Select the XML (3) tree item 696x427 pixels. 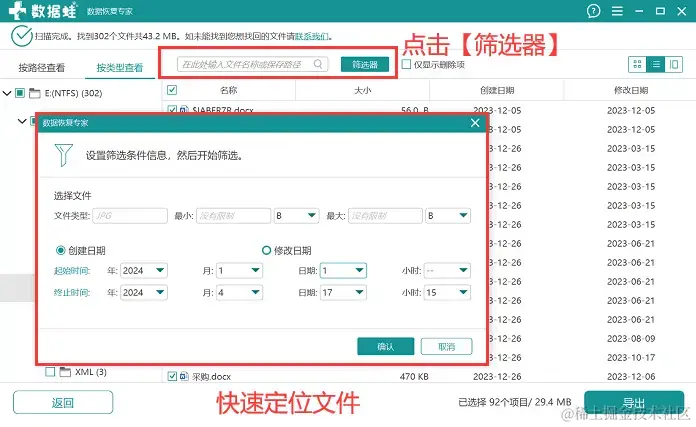91,372
